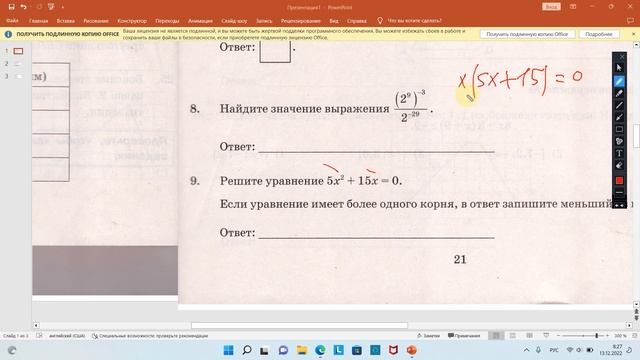Open Microsoft Edge from taskbar

320,350
